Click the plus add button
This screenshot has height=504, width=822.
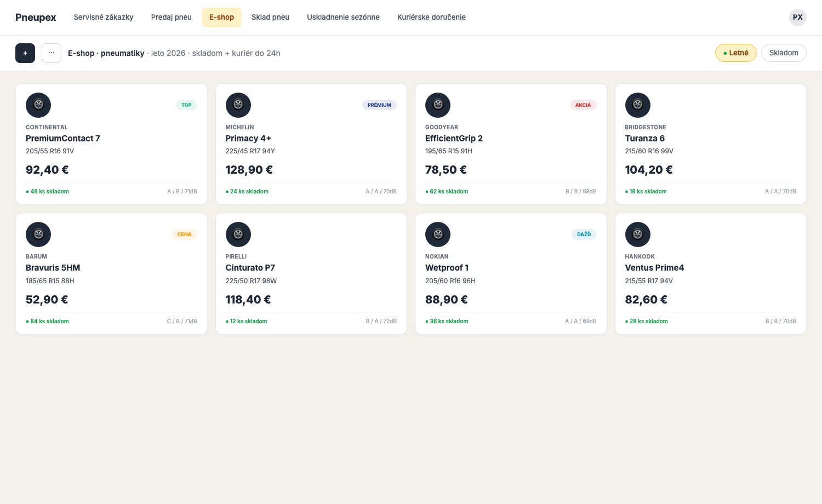[25, 53]
